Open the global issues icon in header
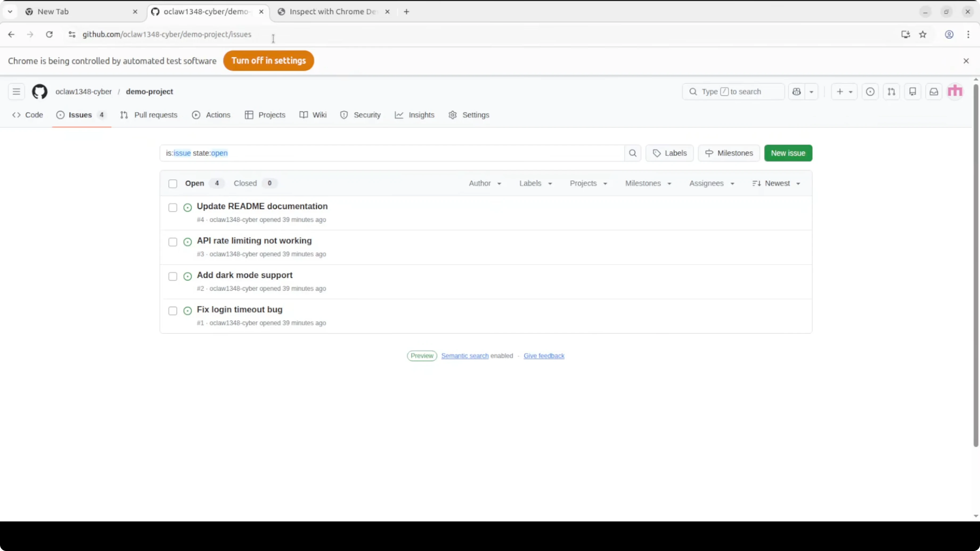980x551 pixels. point(871,92)
